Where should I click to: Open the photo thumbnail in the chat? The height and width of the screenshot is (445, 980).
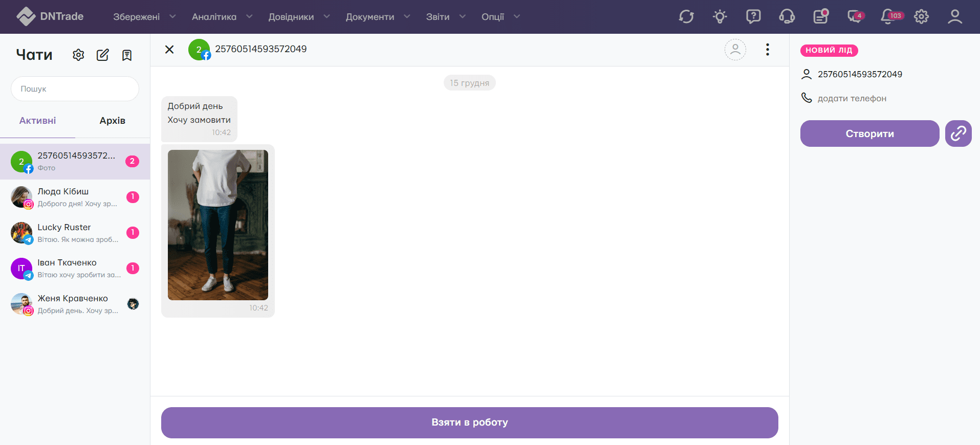point(218,225)
